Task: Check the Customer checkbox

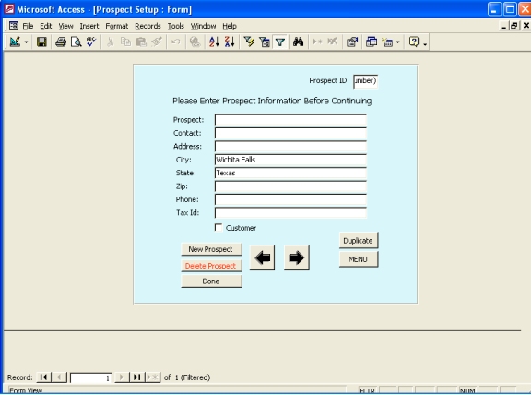Action: point(219,228)
